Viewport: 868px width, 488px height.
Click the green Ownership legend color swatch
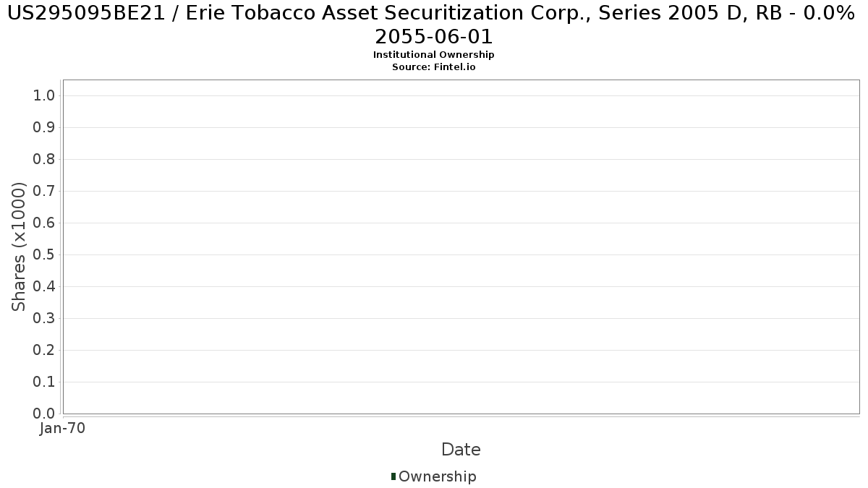tap(393, 476)
